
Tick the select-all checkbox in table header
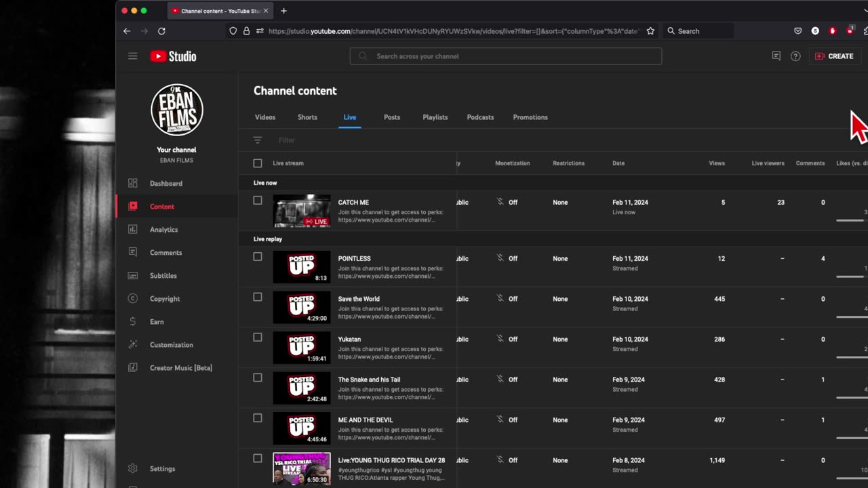[x=258, y=163]
